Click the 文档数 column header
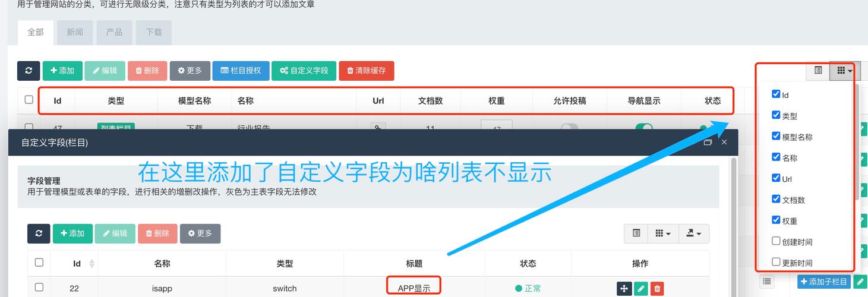 pyautogui.click(x=431, y=101)
